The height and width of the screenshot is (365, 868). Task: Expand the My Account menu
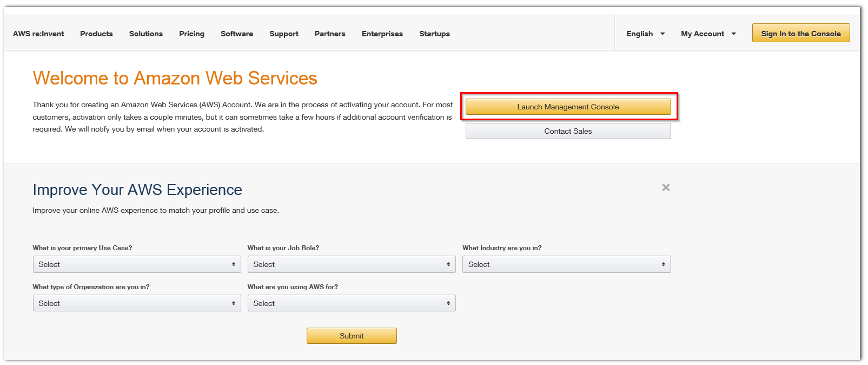[708, 34]
